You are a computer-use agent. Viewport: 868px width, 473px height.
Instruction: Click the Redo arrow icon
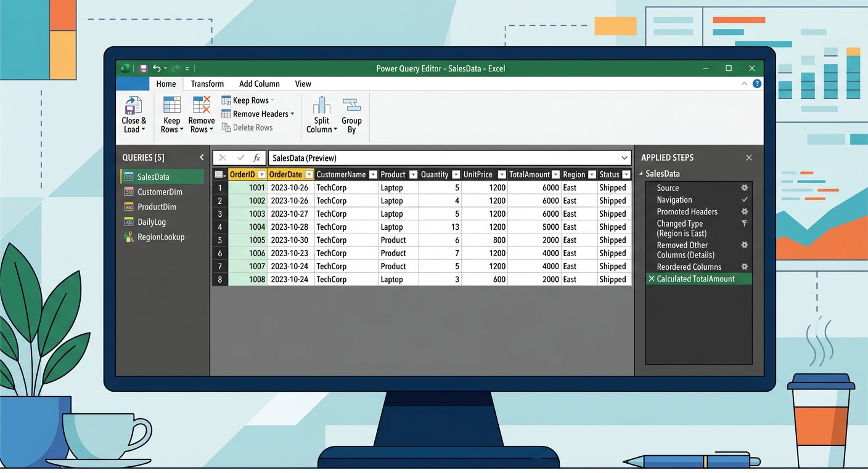tap(175, 68)
